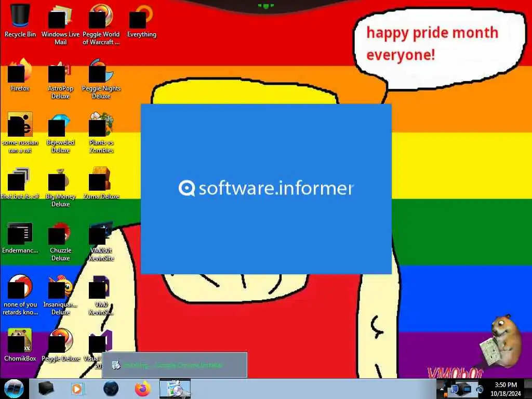The image size is (532, 399).
Task: Open Zuma Deluxe shortcut
Action: click(x=101, y=183)
